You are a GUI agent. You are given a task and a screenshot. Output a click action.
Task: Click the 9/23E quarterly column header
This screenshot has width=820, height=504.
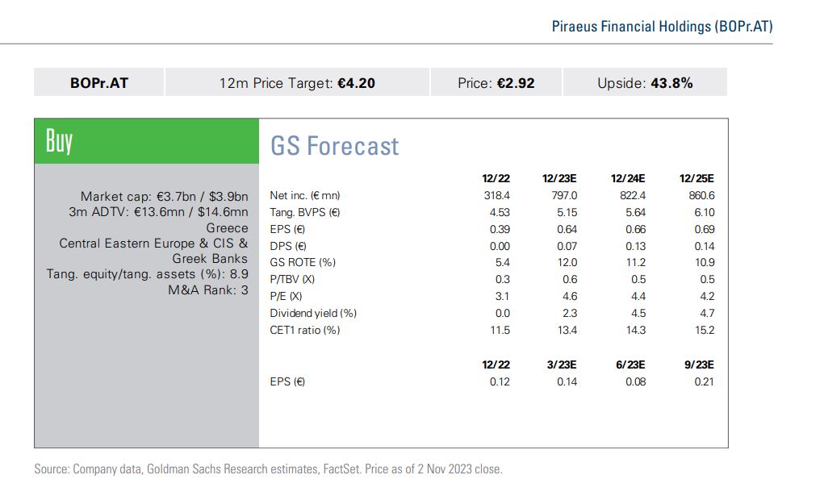[699, 364]
